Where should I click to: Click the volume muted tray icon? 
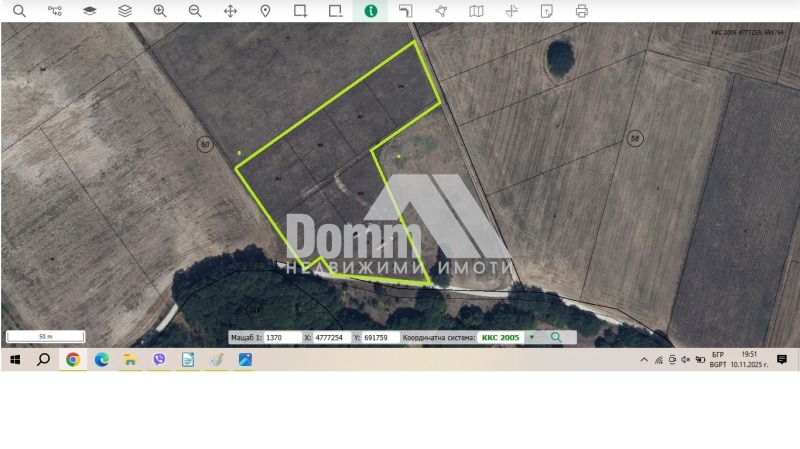pyautogui.click(x=686, y=360)
